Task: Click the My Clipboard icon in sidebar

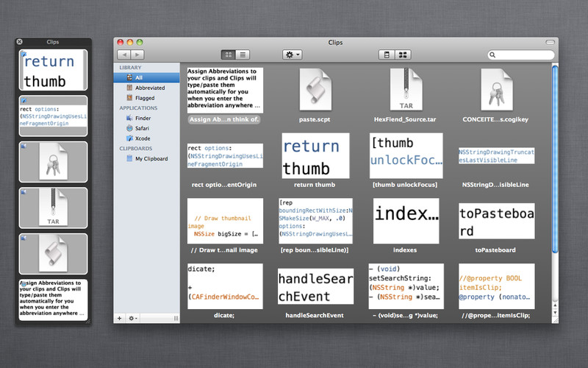Action: tap(129, 158)
